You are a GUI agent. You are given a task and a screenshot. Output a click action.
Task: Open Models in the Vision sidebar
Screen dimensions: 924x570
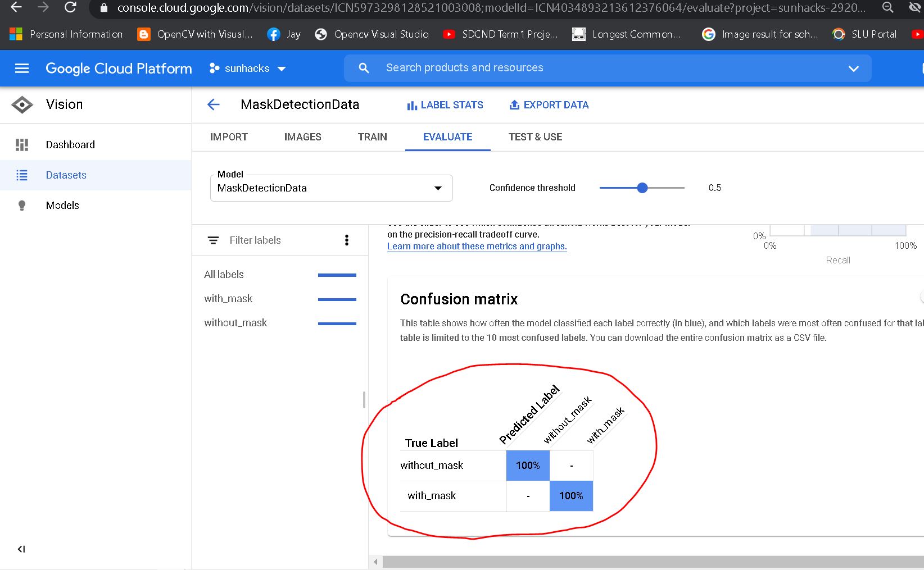coord(96,206)
